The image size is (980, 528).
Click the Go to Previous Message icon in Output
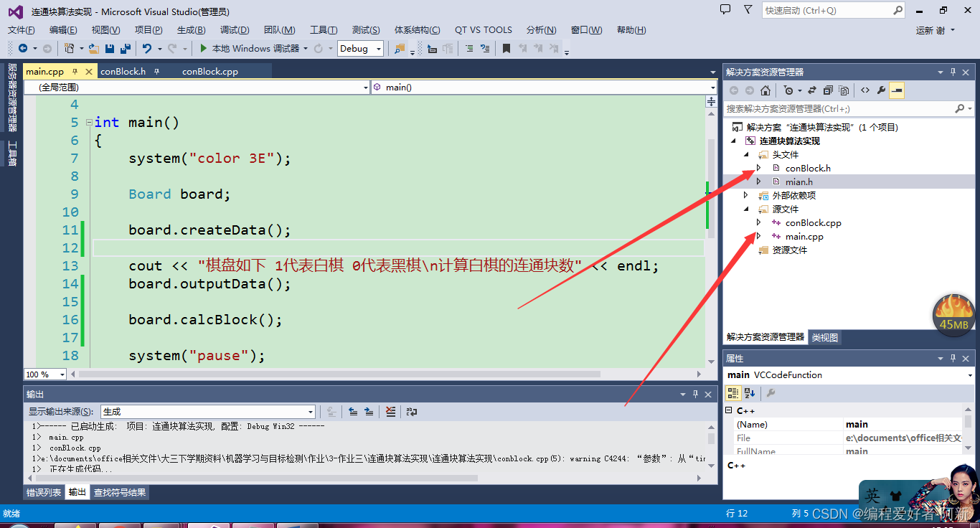coord(353,412)
